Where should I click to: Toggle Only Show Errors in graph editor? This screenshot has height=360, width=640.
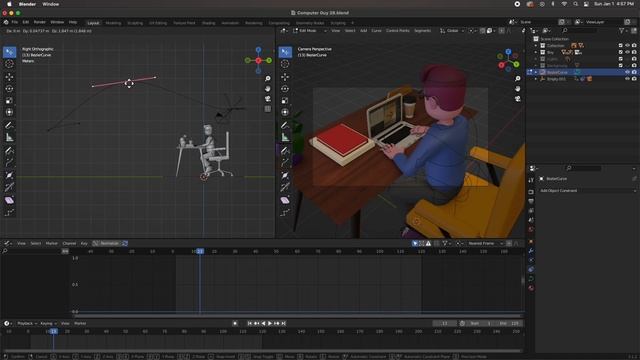428,243
